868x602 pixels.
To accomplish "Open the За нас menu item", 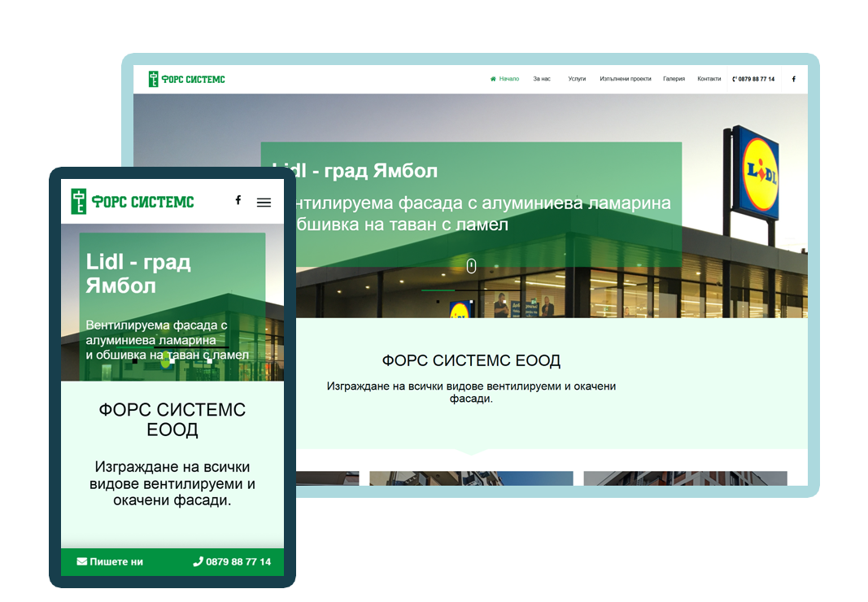I will (542, 79).
